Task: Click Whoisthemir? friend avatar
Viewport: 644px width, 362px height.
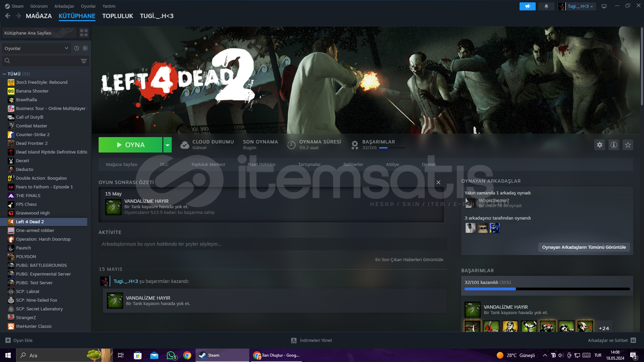Action: pyautogui.click(x=470, y=202)
